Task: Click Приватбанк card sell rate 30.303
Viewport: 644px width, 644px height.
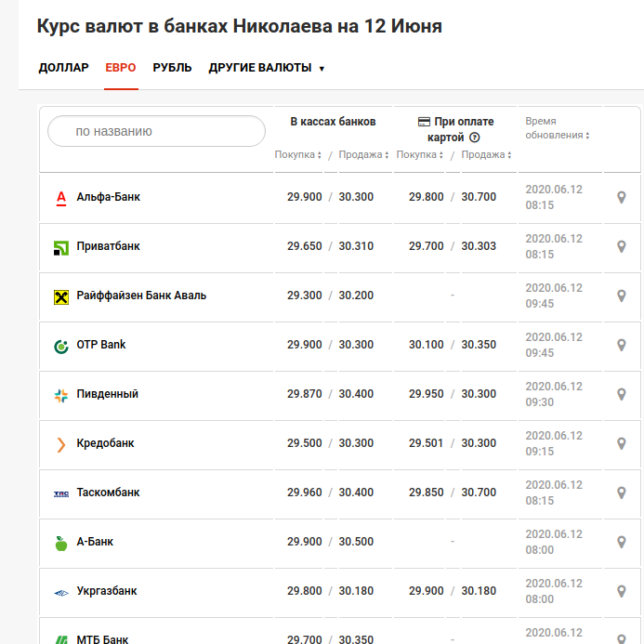Action: point(479,246)
